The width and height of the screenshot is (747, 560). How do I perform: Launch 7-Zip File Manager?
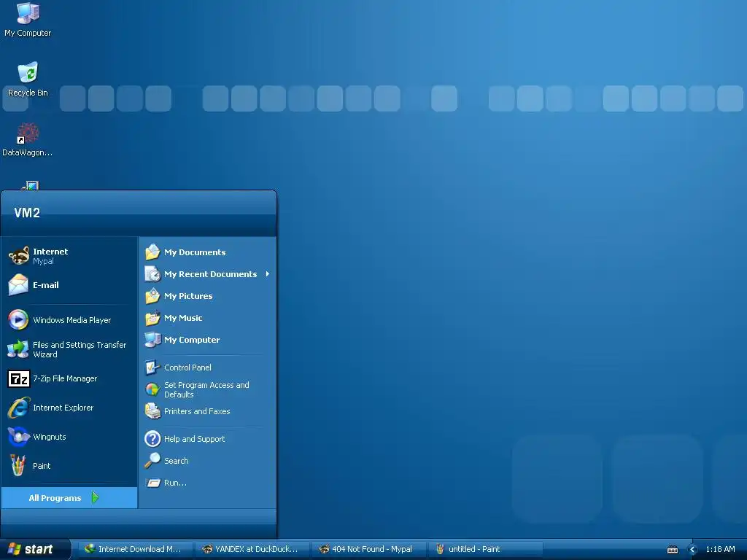pyautogui.click(x=69, y=378)
